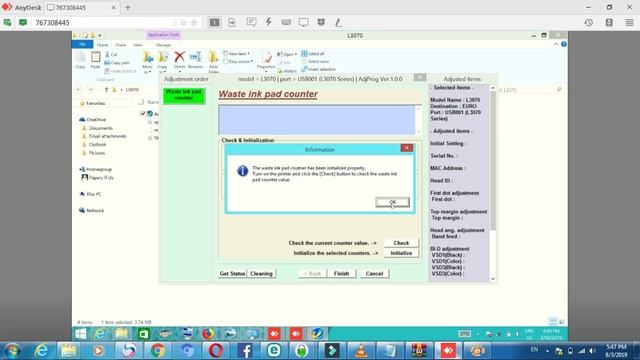Screen dimensions: 640x360
Task: Uncheck the selected file's checkbox
Action: tap(142, 114)
